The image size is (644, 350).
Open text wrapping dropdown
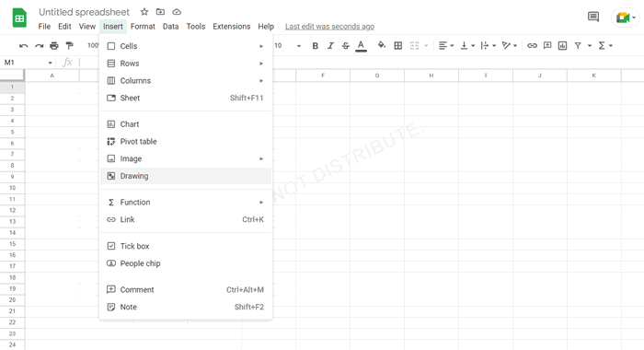(489, 46)
